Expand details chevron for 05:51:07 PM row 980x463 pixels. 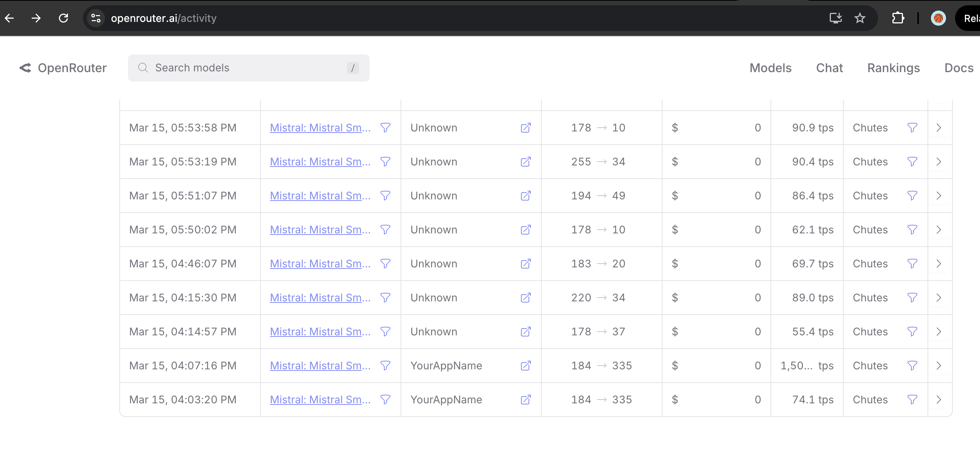[939, 196]
